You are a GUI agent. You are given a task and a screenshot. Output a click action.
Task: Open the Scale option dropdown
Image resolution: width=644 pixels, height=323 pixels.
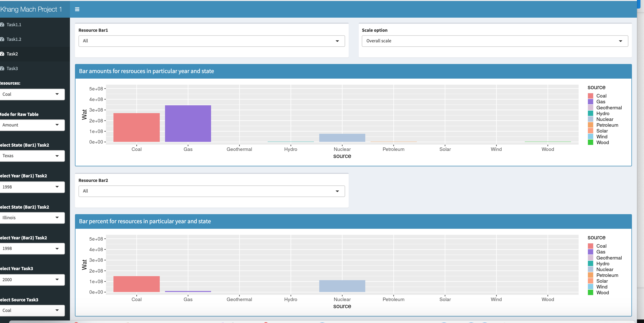(x=495, y=41)
